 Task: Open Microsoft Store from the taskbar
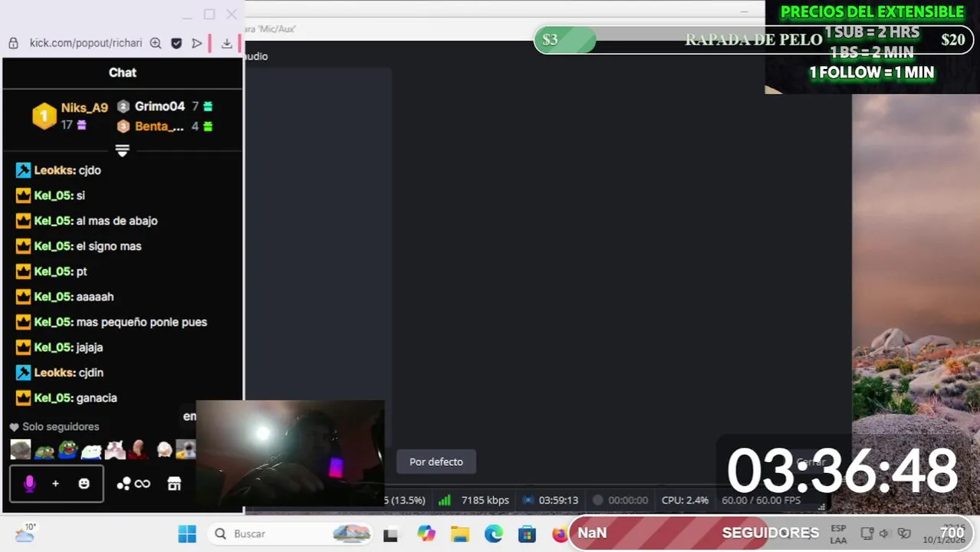tap(527, 534)
